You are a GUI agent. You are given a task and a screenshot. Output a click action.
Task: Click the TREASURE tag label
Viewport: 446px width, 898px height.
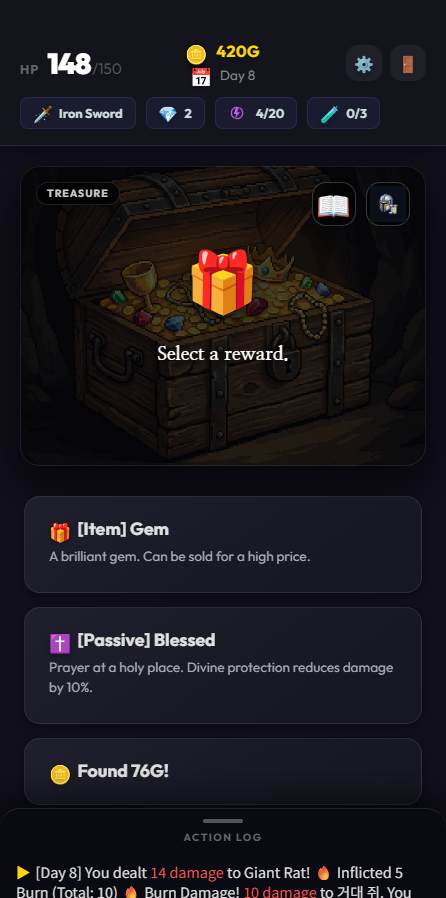(78, 194)
